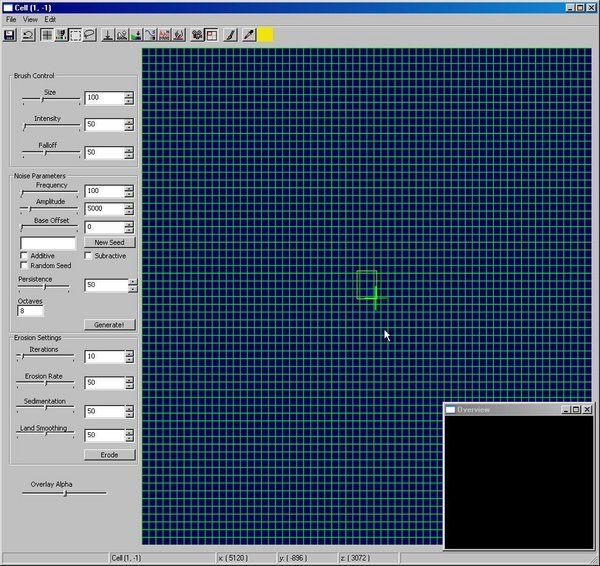The height and width of the screenshot is (566, 600).
Task: Toggle the grid display icon
Action: (47, 35)
